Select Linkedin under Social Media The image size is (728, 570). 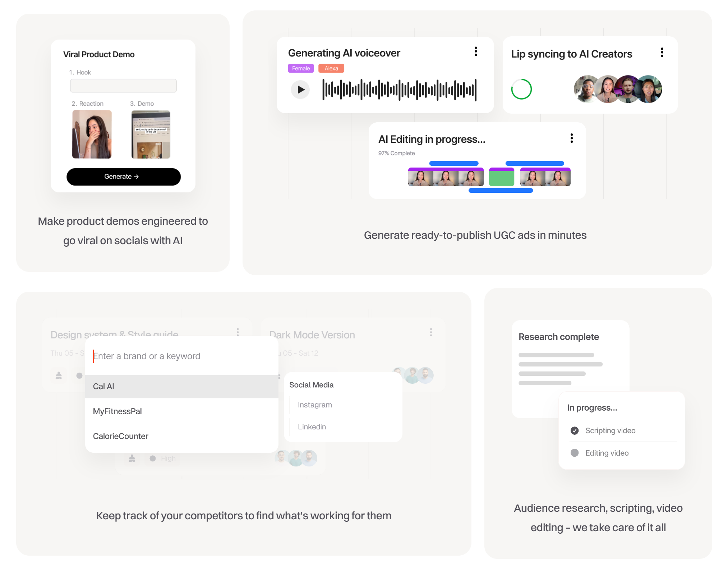point(312,427)
